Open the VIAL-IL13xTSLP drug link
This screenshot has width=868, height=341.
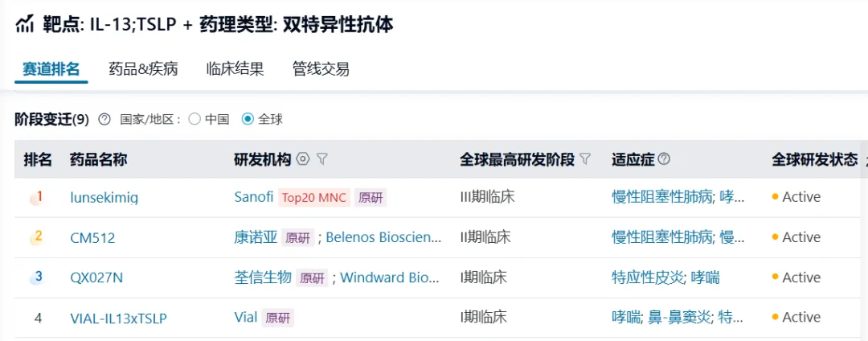118,318
